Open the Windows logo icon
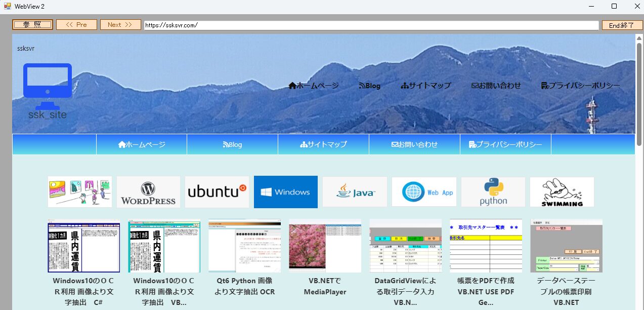644x310 pixels. 285,191
